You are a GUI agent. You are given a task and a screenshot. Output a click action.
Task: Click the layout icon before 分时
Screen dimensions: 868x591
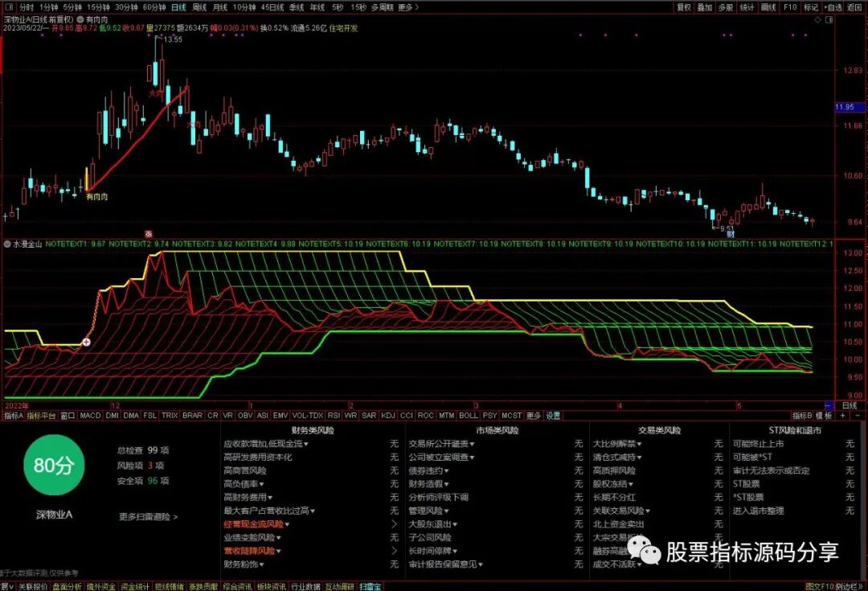[10, 7]
